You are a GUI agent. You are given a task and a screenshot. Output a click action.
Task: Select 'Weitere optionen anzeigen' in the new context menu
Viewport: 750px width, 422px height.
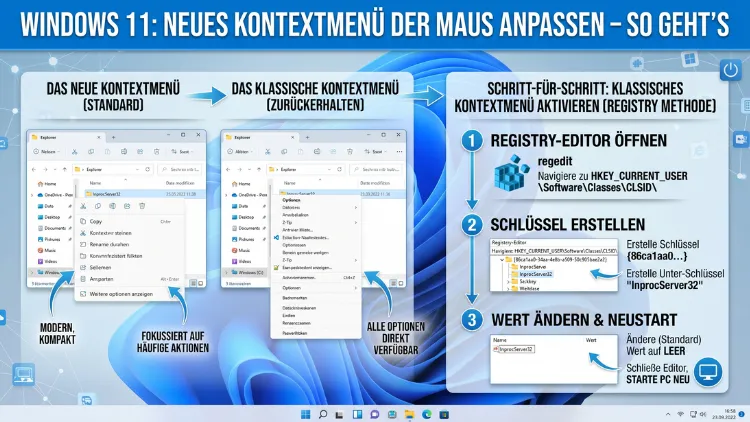point(130,294)
